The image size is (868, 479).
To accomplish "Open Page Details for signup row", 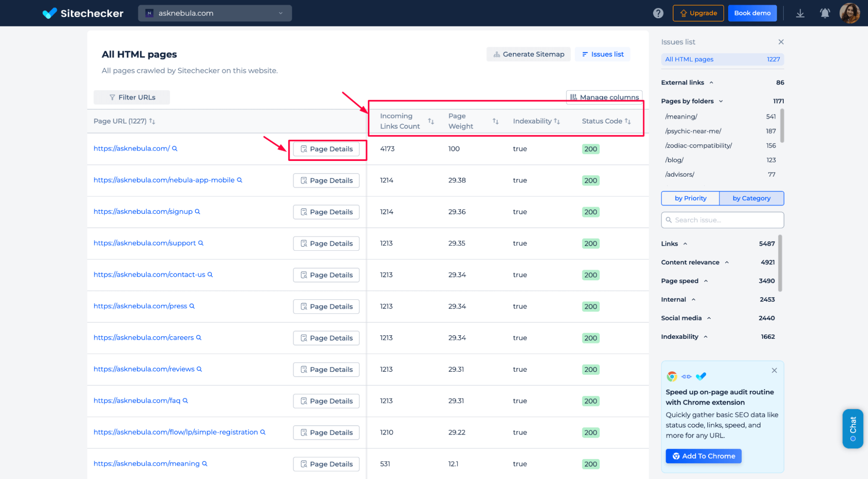I will click(x=327, y=212).
